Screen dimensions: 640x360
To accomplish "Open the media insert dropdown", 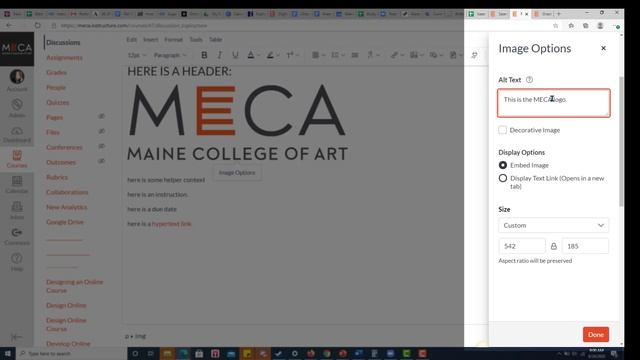I will coord(436,55).
